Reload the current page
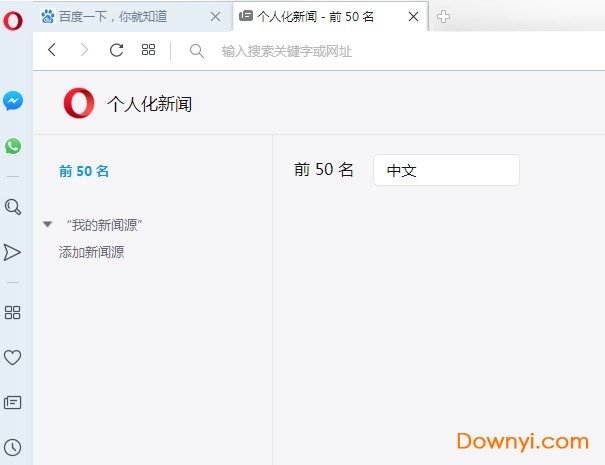This screenshot has width=605, height=465. [x=116, y=50]
